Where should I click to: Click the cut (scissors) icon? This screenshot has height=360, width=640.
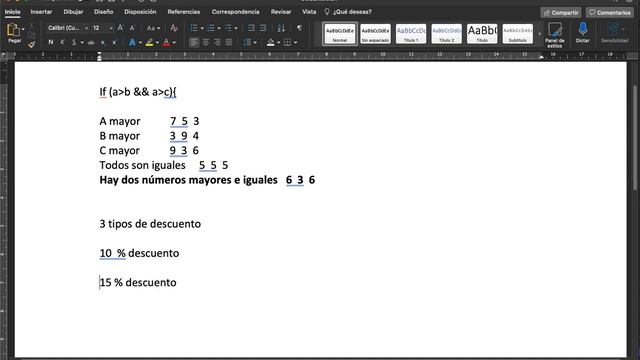pyautogui.click(x=31, y=27)
